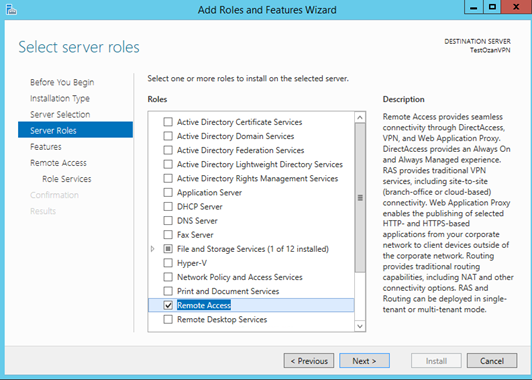The image size is (532, 380).
Task: Click the wizard app icon in title bar
Action: pos(11,10)
